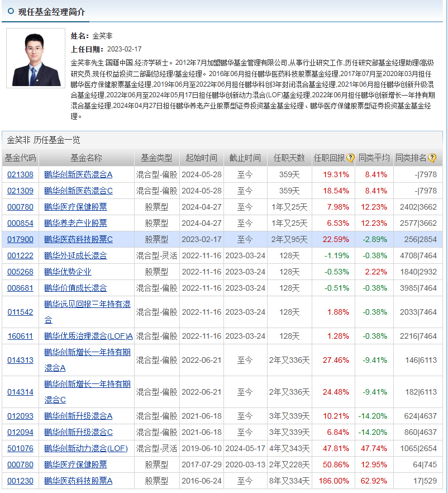Image resolution: width=448 pixels, height=493 pixels.
Task: Select the 186.00% return value
Action: [x=333, y=481]
